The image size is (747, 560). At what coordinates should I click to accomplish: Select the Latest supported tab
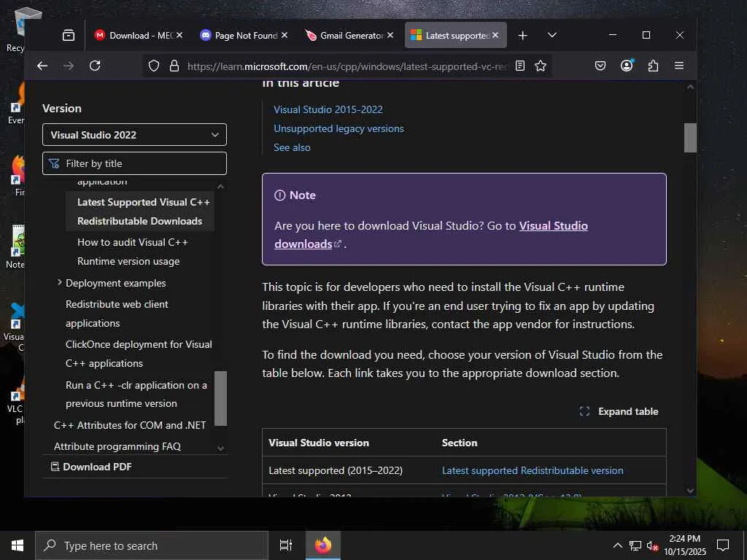(455, 35)
